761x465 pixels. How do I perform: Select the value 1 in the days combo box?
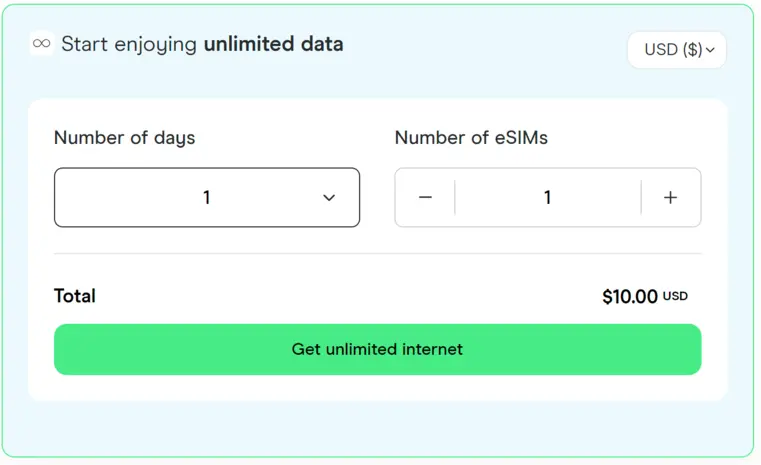207,198
